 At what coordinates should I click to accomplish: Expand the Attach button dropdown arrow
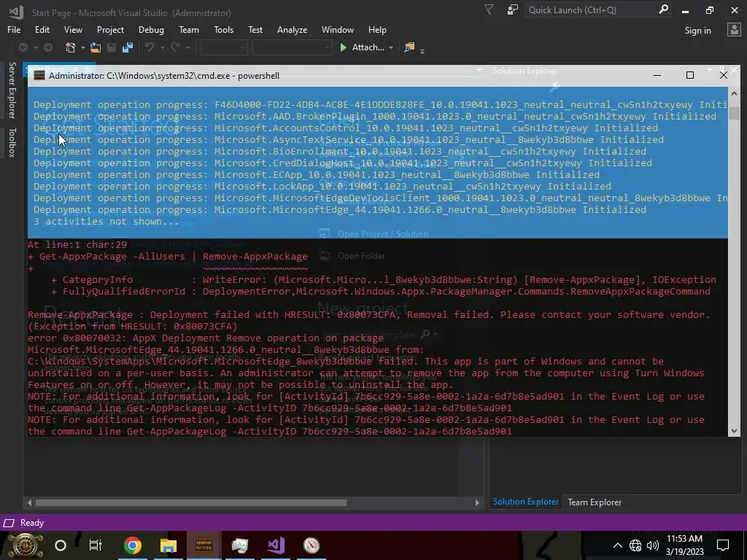(x=391, y=47)
